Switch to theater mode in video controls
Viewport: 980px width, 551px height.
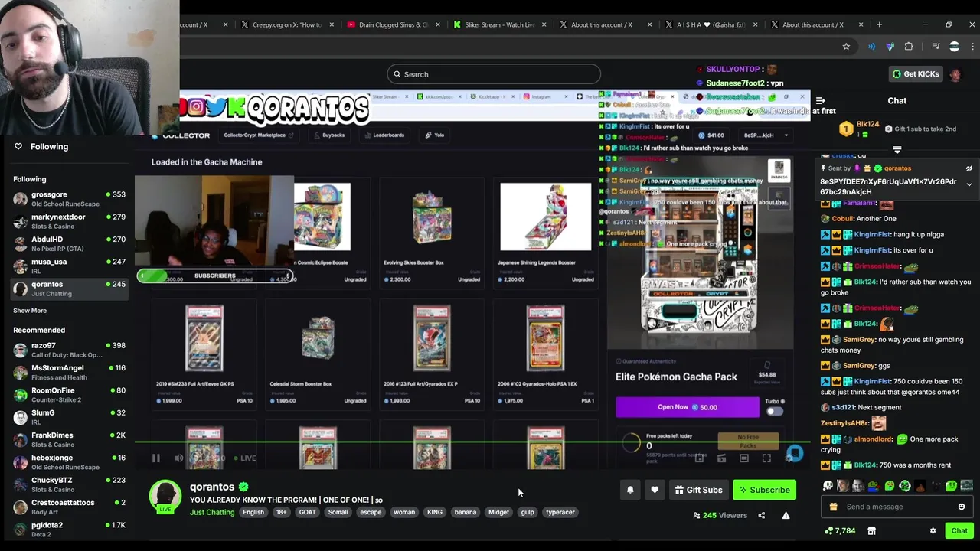[743, 458]
